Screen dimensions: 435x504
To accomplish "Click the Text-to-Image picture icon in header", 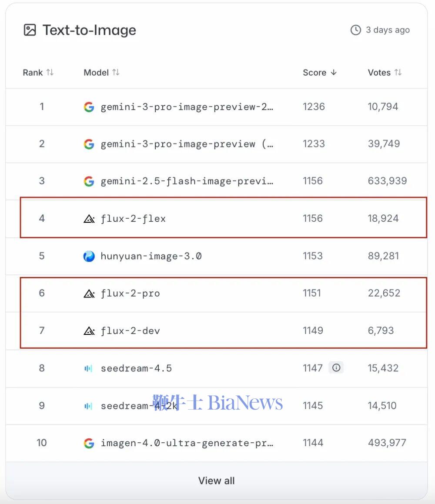I will tap(30, 30).
